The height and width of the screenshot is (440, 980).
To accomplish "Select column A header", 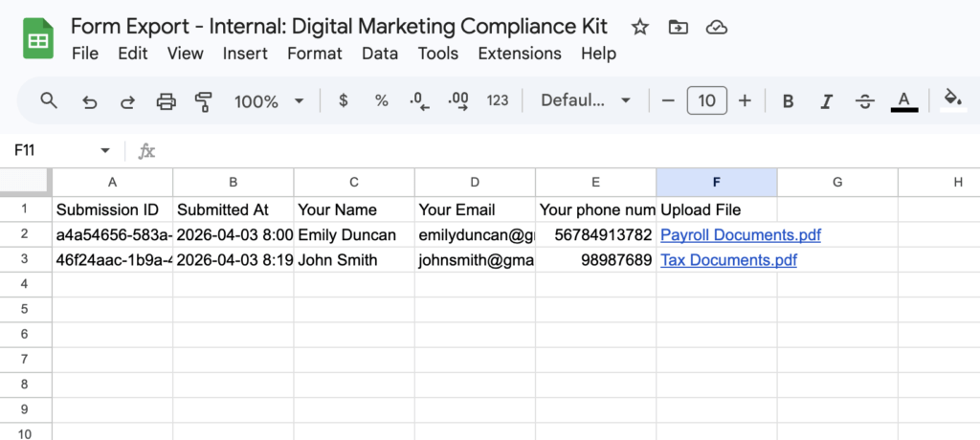I will click(x=113, y=183).
